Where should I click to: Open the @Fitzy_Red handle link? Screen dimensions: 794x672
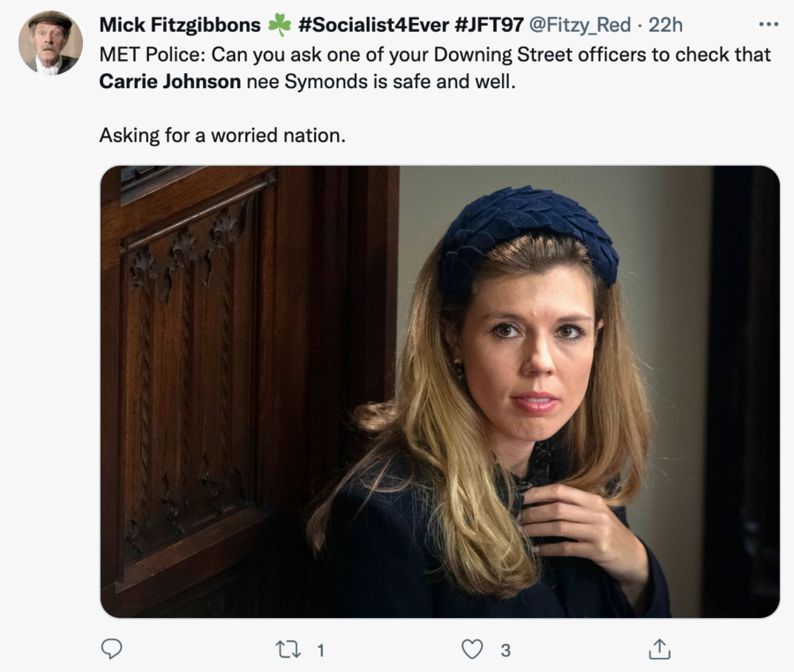580,25
